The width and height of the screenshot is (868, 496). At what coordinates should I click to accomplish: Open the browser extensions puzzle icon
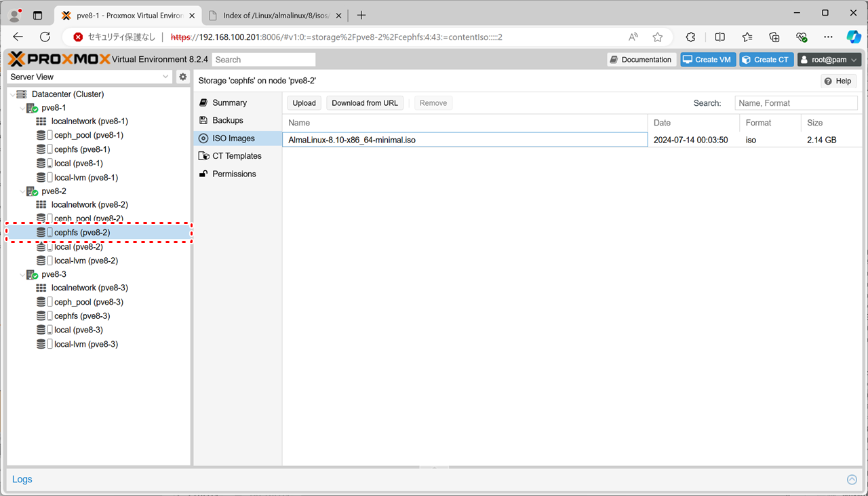tap(690, 37)
